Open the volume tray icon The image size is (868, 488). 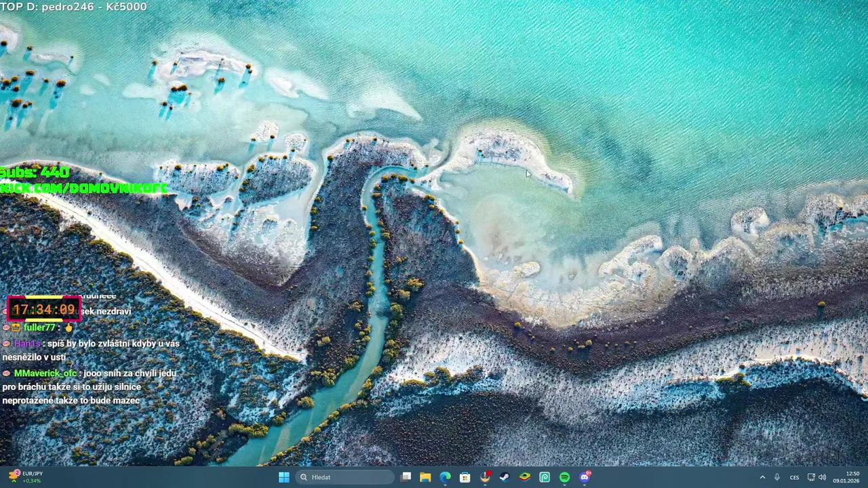click(823, 477)
